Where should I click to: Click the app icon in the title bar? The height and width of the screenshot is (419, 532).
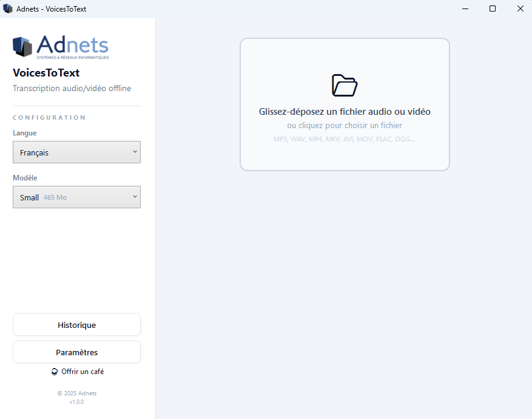8,9
